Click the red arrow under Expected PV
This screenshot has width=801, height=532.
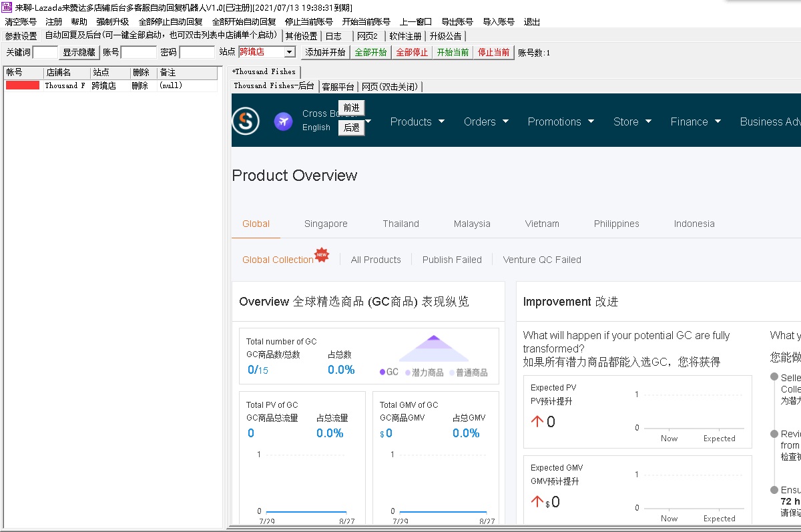[x=537, y=421]
